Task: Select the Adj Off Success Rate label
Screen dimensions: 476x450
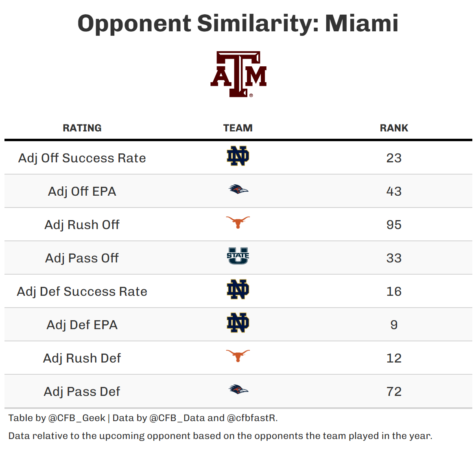Action: 82,158
